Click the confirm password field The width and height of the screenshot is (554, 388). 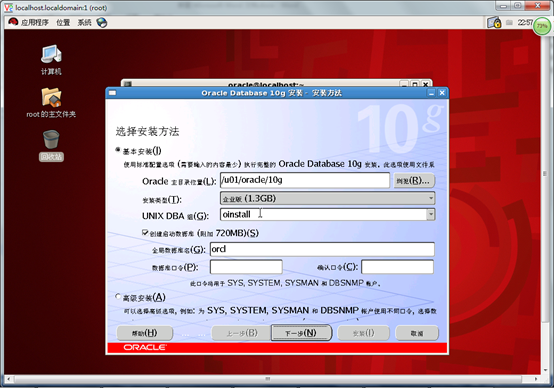click(397, 267)
